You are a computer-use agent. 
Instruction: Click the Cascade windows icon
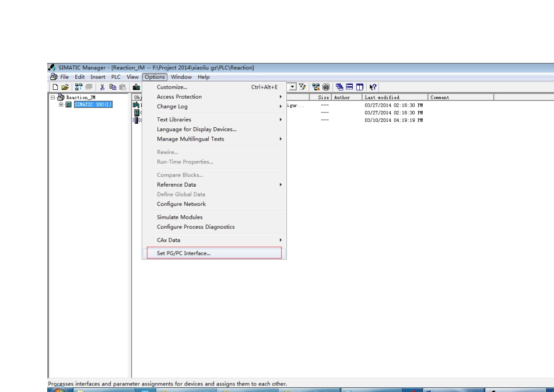(339, 87)
